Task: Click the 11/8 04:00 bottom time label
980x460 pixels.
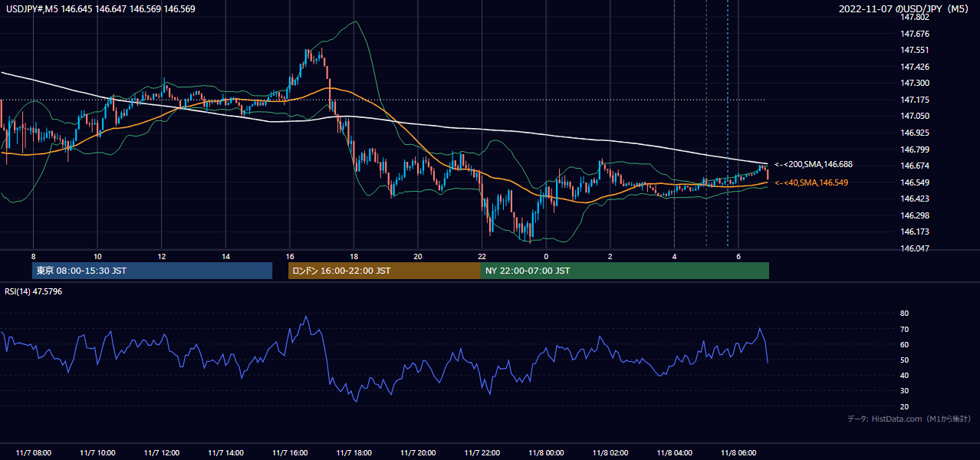Action: [674, 452]
